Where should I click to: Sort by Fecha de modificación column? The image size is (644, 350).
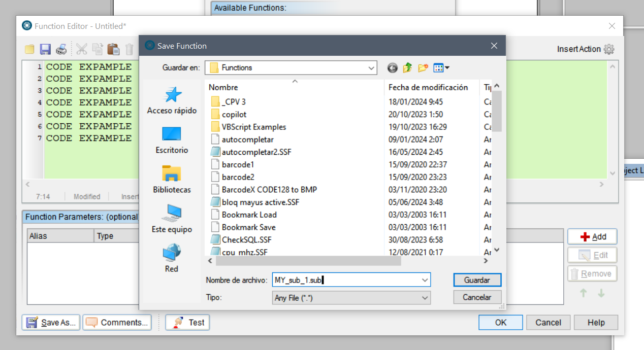(432, 87)
